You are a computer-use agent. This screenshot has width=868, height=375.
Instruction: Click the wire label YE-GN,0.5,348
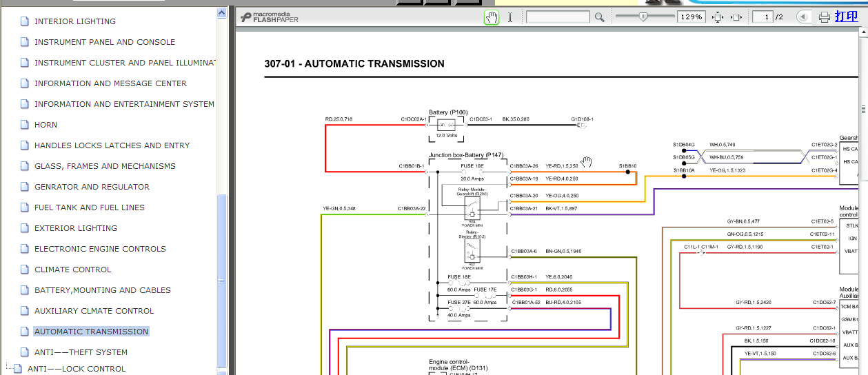point(339,208)
